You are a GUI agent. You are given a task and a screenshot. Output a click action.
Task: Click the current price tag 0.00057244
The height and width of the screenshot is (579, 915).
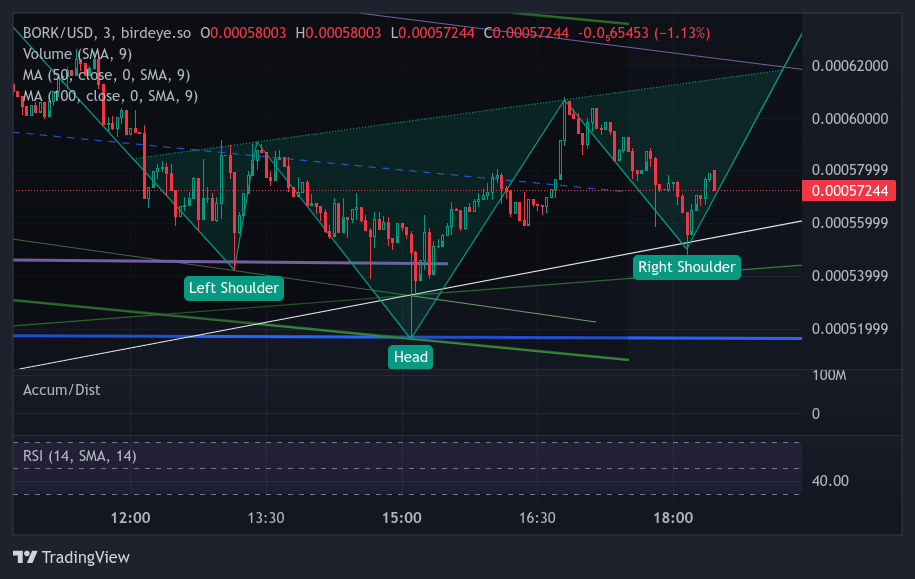849,191
